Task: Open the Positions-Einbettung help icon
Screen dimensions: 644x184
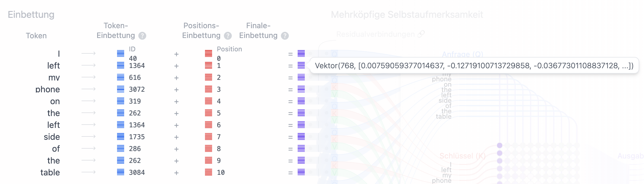Action: tap(228, 36)
